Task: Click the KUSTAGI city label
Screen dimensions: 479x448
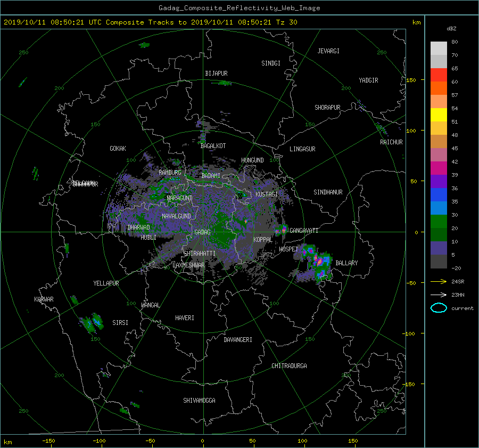Action: 267,194
